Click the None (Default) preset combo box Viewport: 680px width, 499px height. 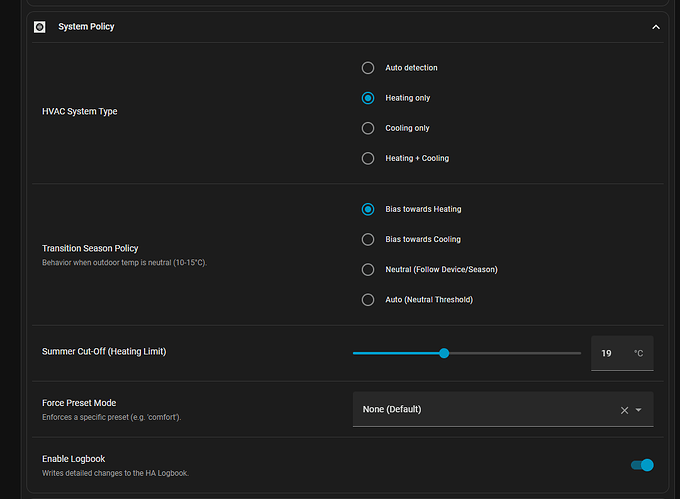pos(480,410)
